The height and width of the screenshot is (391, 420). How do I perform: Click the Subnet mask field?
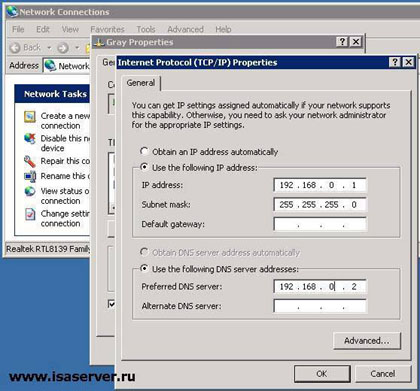point(320,204)
